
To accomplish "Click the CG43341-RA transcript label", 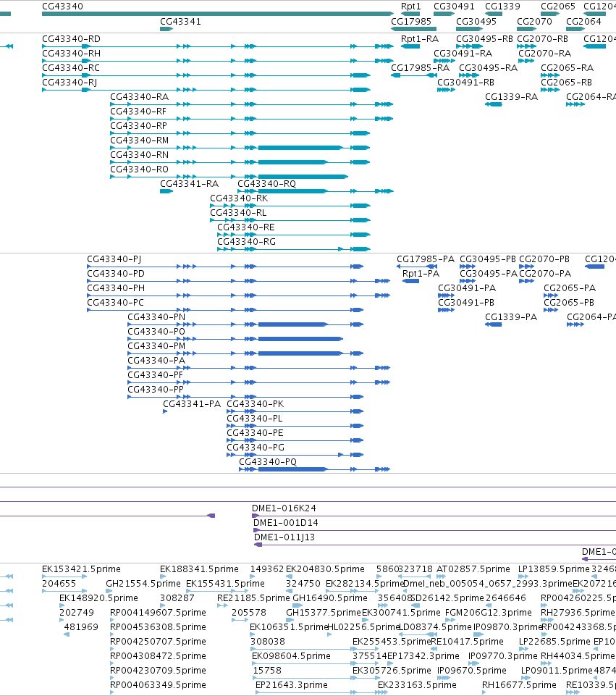I will pyautogui.click(x=190, y=184).
